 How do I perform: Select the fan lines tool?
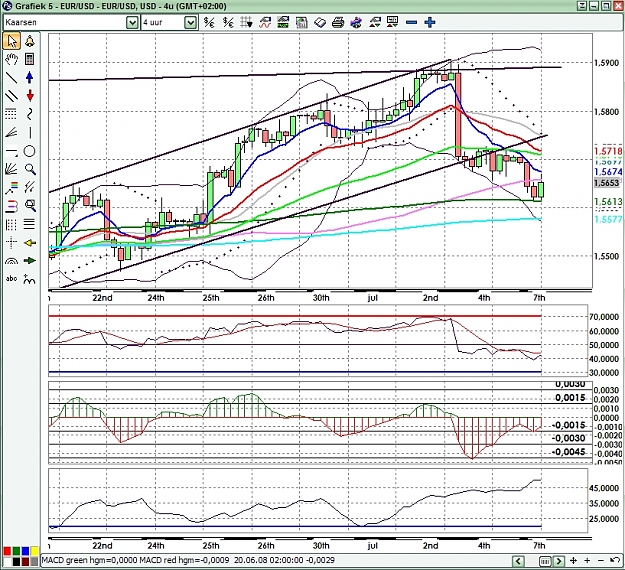12,133
